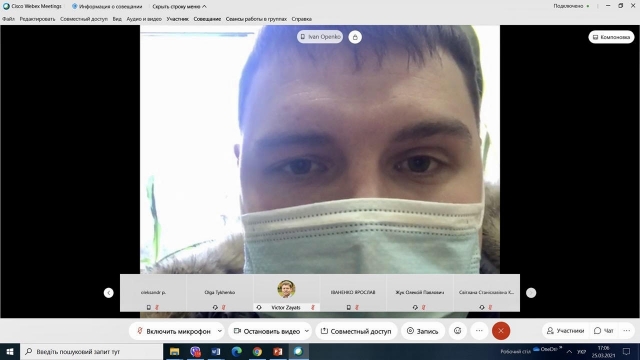Open the Вид menu
The width and height of the screenshot is (640, 360).
point(117,19)
